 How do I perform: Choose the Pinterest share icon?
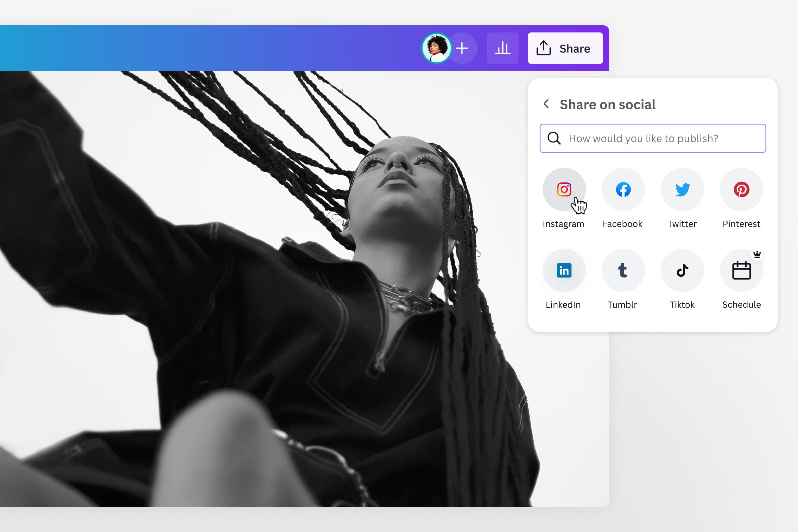[741, 189]
